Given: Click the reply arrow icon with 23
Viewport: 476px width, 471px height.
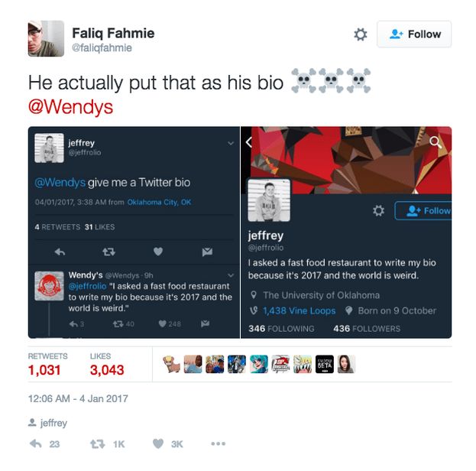Looking at the screenshot, I should click(36, 444).
